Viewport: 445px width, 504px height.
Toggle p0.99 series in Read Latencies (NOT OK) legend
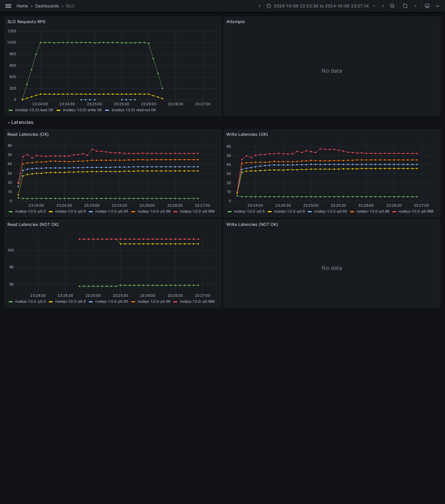point(154,302)
